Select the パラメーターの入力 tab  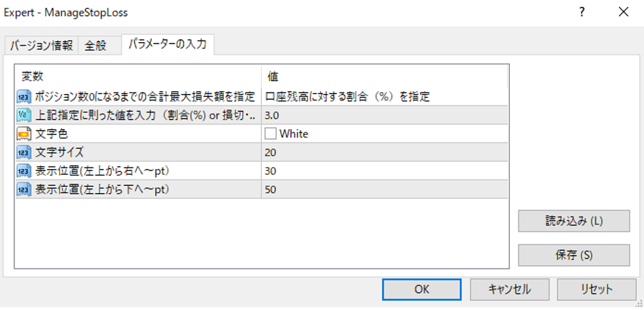[x=168, y=45]
